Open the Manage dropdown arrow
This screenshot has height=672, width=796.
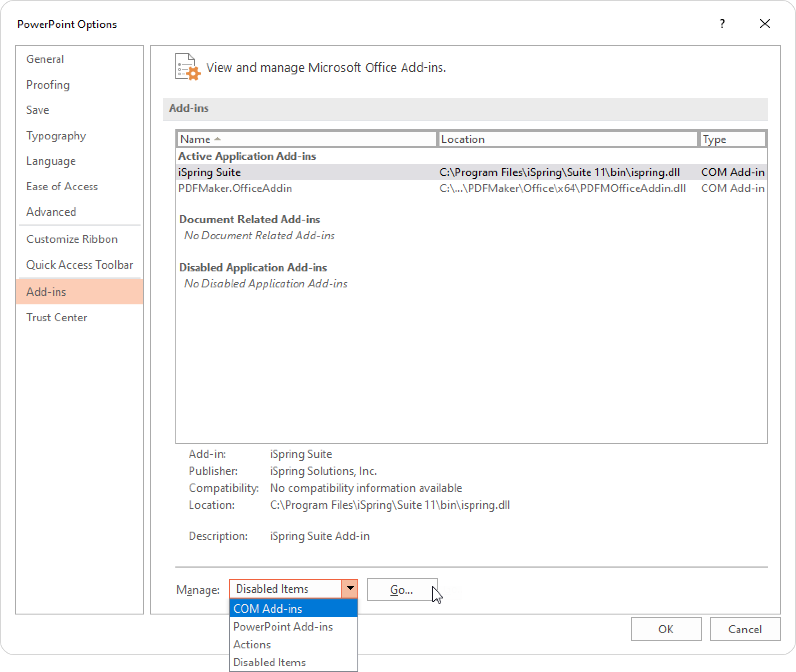point(350,589)
